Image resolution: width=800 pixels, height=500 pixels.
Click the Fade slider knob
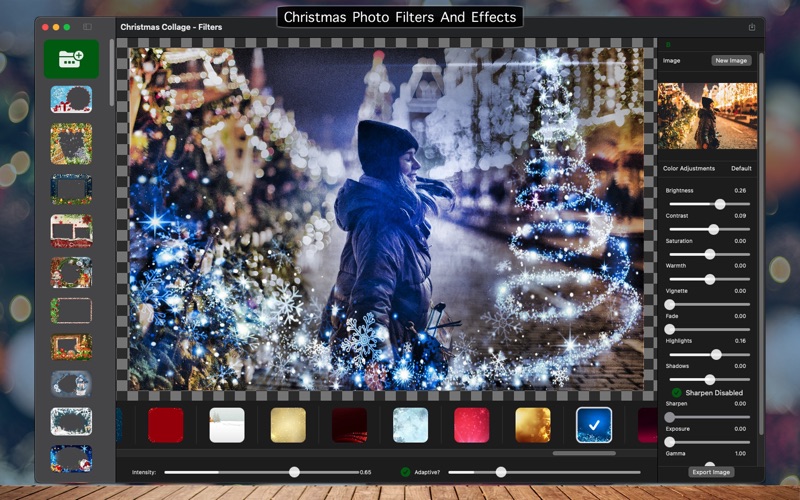pyautogui.click(x=669, y=330)
